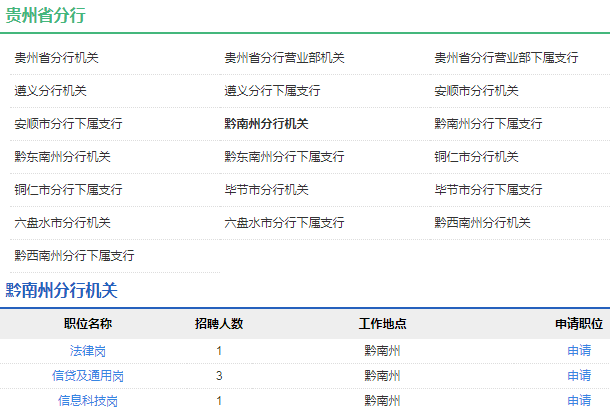Select 六盘水市分行机关

point(62,223)
